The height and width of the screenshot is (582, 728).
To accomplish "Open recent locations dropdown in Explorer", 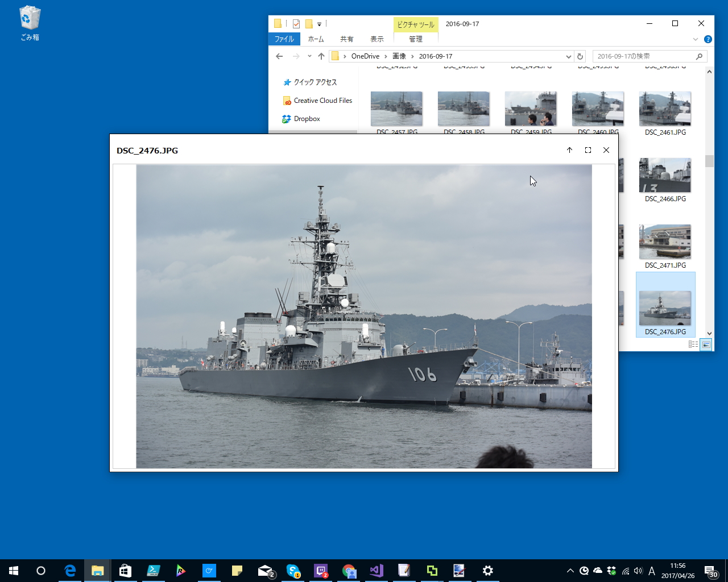I will pyautogui.click(x=309, y=56).
